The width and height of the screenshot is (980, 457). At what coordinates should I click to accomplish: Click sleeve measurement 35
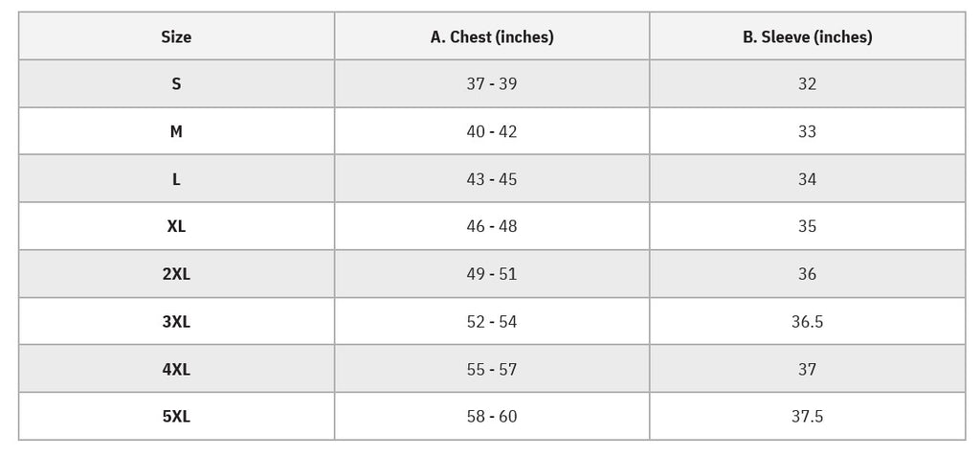(807, 226)
